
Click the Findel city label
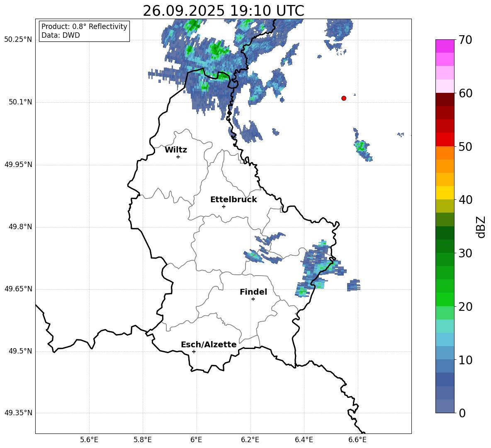coord(253,292)
